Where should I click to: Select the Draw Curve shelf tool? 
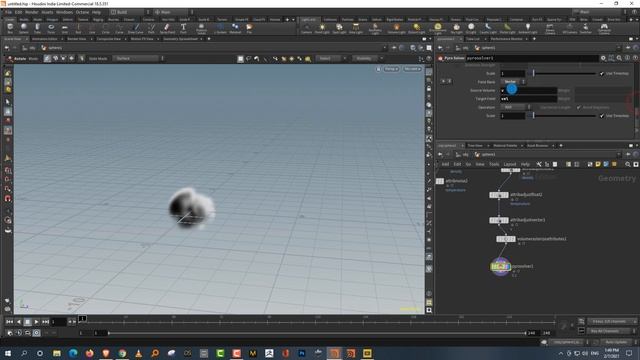click(136, 28)
